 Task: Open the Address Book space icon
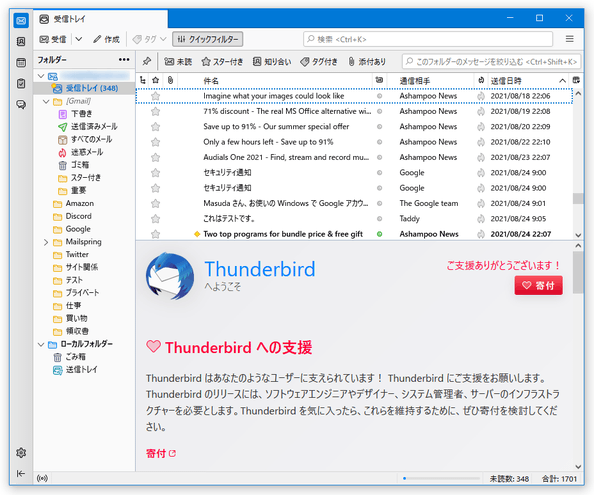[x=21, y=41]
